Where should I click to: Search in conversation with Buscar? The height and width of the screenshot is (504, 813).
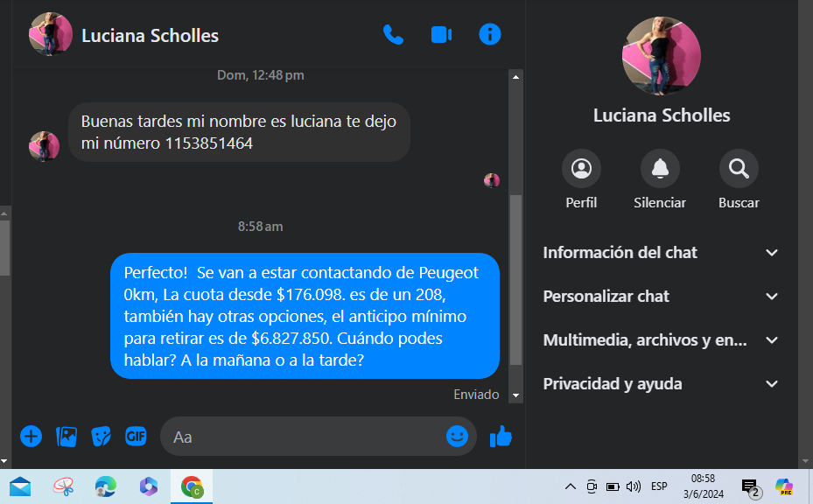739,169
